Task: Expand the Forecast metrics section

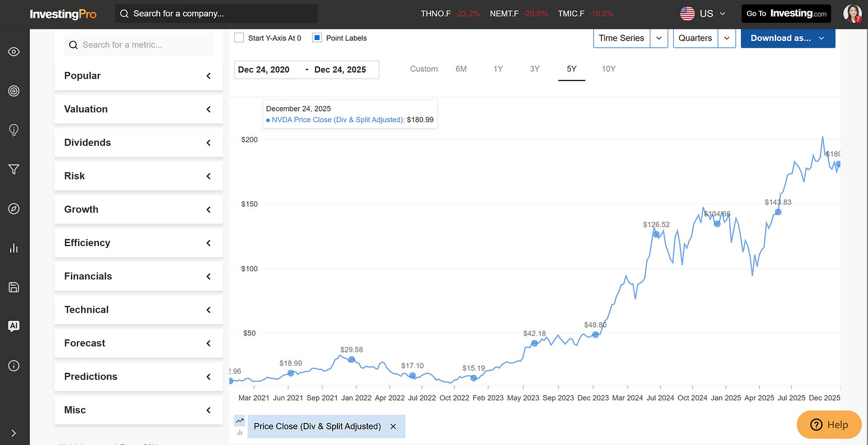Action: (x=138, y=343)
